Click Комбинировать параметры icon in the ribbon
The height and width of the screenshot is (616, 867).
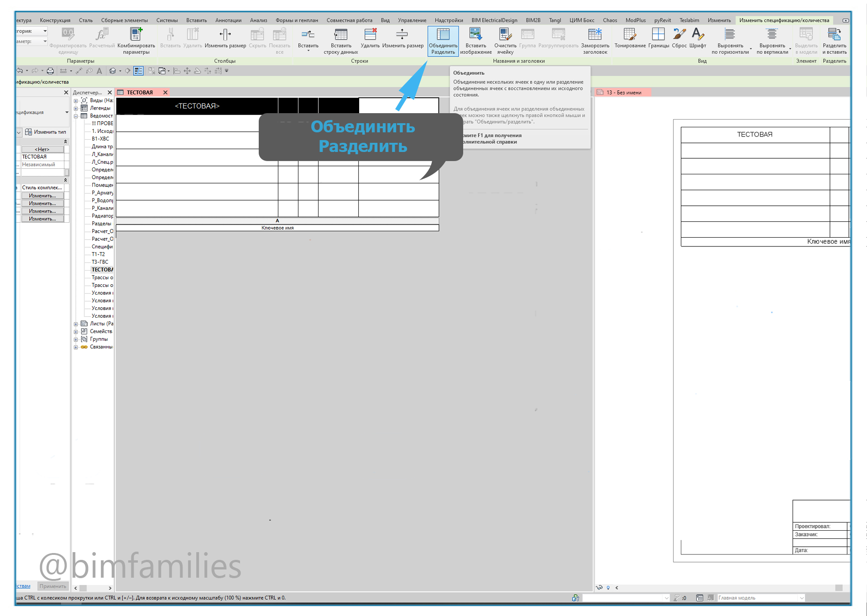pos(136,41)
